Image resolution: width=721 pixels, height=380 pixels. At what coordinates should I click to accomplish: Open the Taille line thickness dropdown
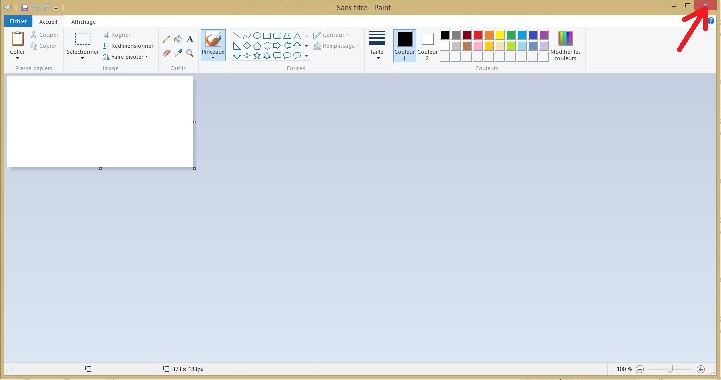click(377, 45)
